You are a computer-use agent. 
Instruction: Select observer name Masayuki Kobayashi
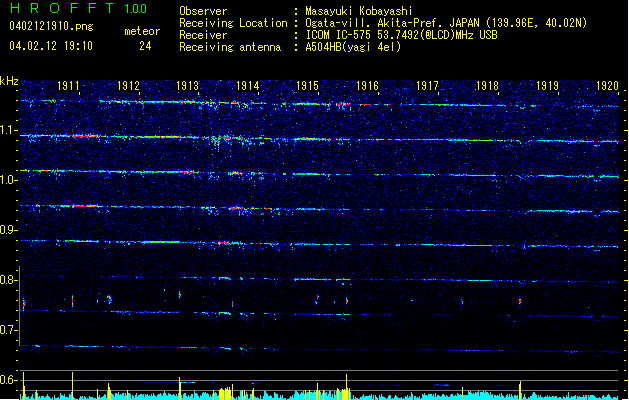click(x=359, y=11)
